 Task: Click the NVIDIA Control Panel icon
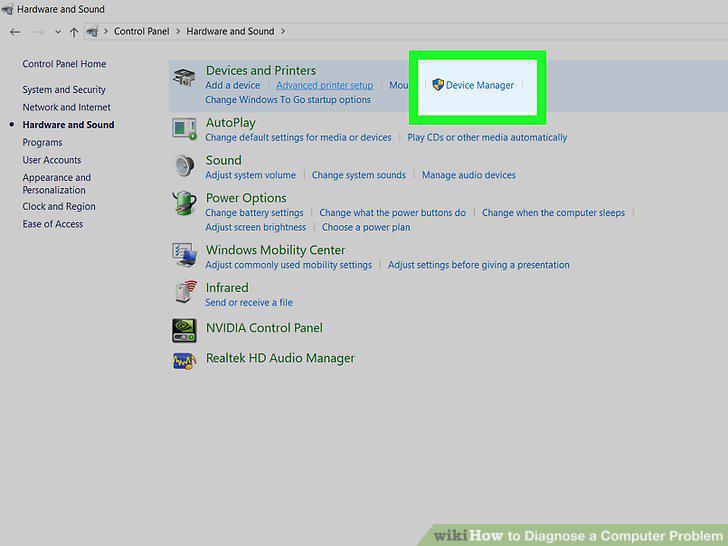coord(184,330)
